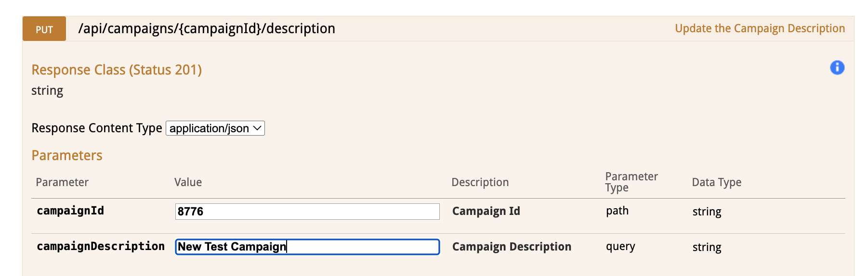The width and height of the screenshot is (868, 276).
Task: Click the campaignDescription parameter name
Action: (101, 246)
